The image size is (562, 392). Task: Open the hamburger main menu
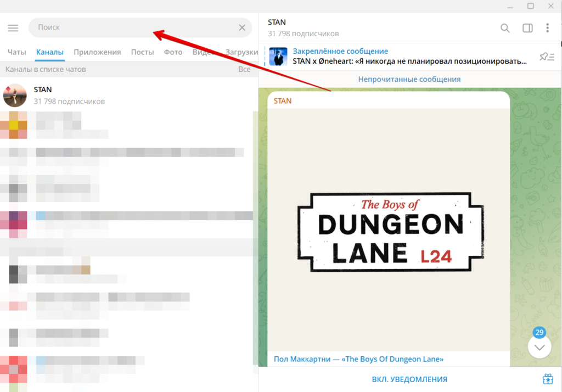click(x=13, y=27)
